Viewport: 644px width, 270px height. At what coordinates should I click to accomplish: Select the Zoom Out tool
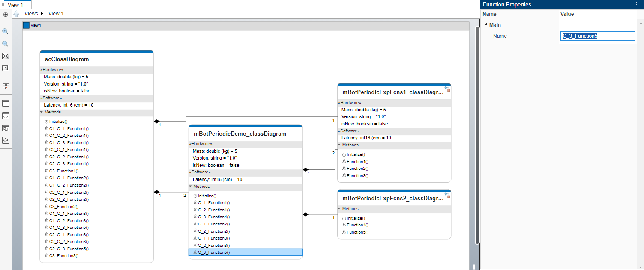pos(6,43)
